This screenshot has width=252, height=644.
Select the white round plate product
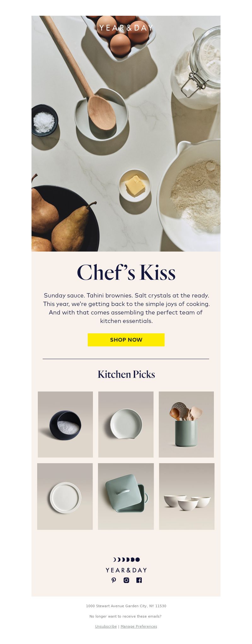pyautogui.click(x=65, y=496)
